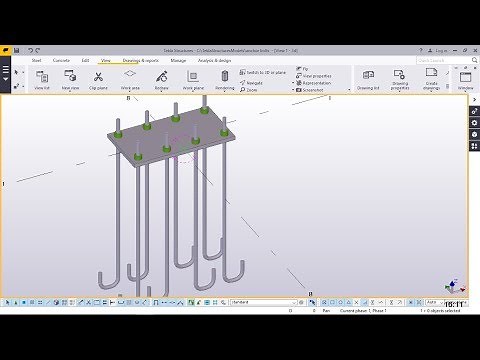This screenshot has width=480, height=360.
Task: Toggle the Select reference models globe switch
Action: click(56, 302)
